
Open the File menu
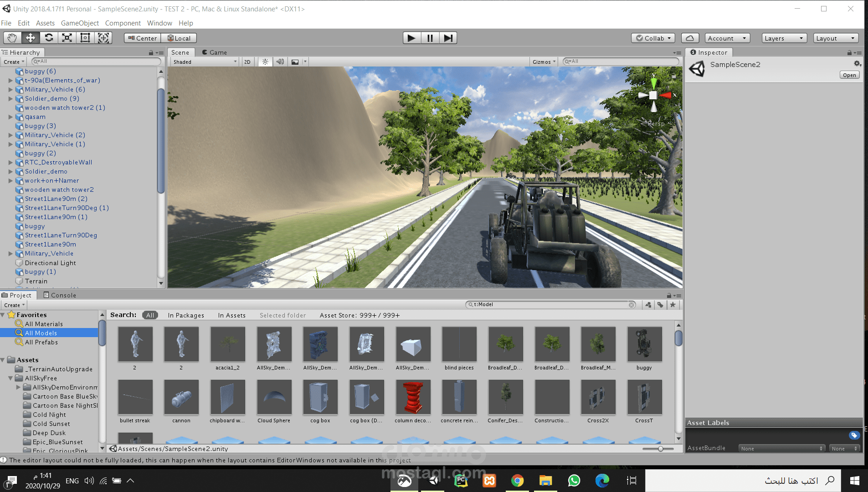point(6,23)
